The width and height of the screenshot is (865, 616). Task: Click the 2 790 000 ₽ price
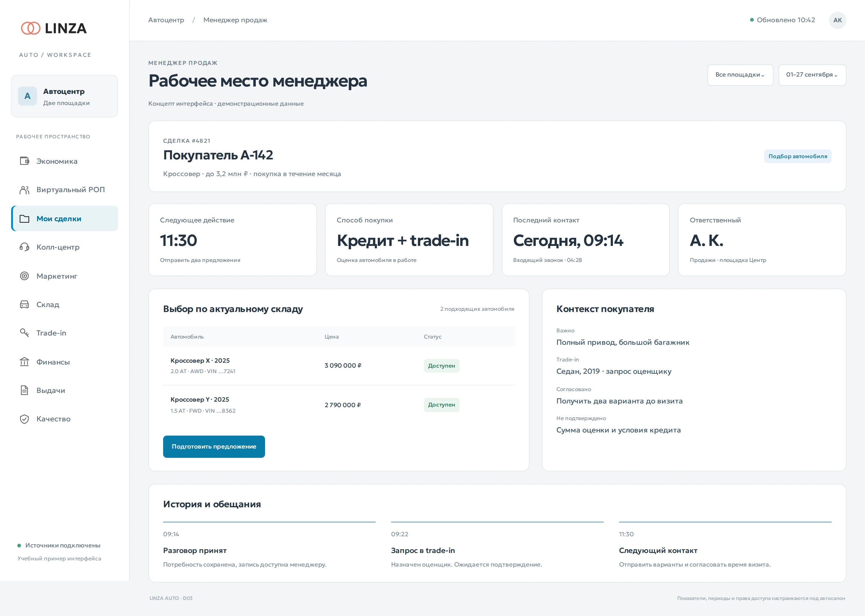tap(342, 405)
